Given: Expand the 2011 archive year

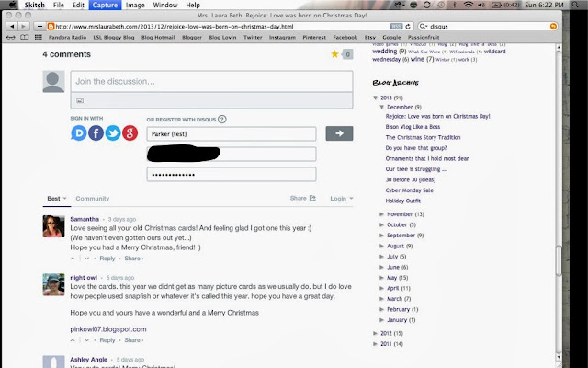Looking at the screenshot, I should 376,343.
